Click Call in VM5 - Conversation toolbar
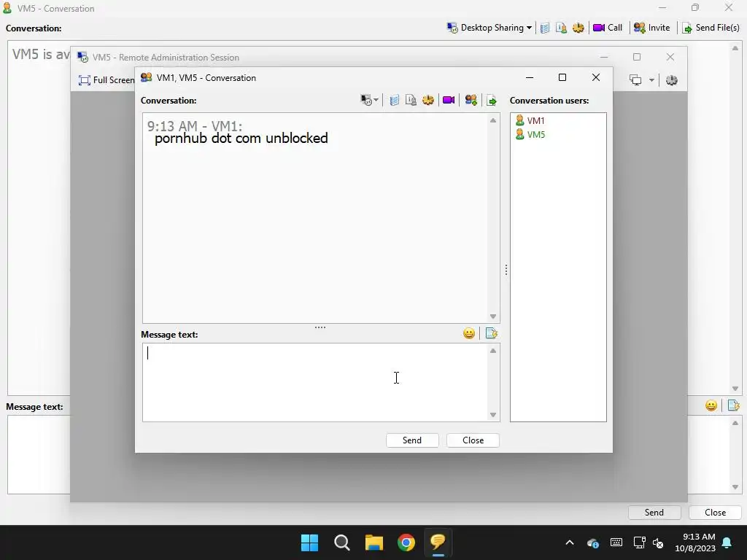Screen dimensions: 747x560 click(x=608, y=28)
